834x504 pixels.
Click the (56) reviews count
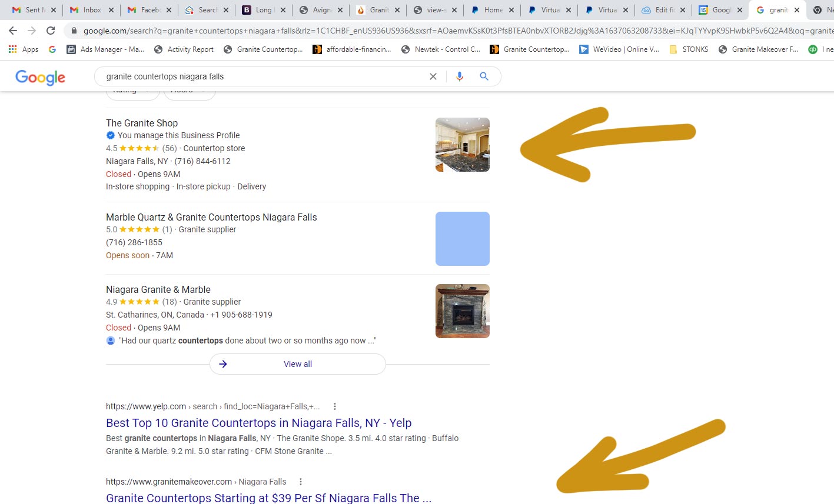[x=170, y=148]
